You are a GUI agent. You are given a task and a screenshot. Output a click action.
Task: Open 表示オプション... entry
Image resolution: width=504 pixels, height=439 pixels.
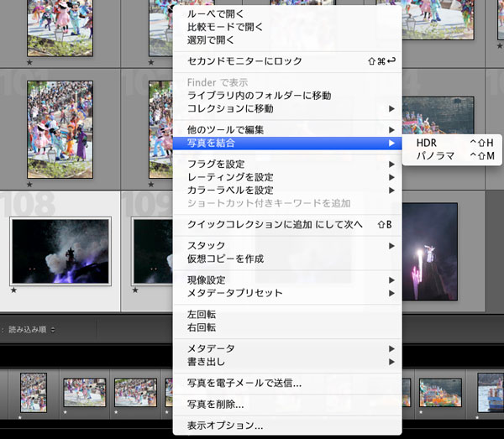(x=287, y=426)
